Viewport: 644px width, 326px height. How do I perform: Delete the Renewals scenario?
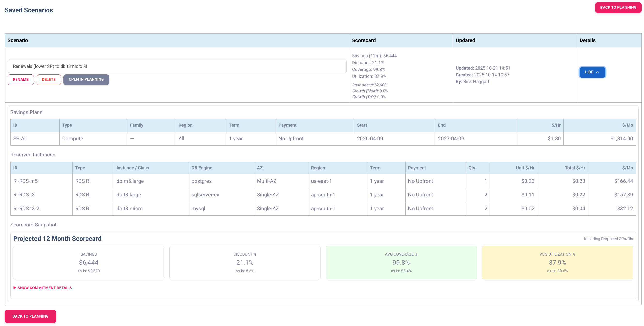tap(48, 79)
